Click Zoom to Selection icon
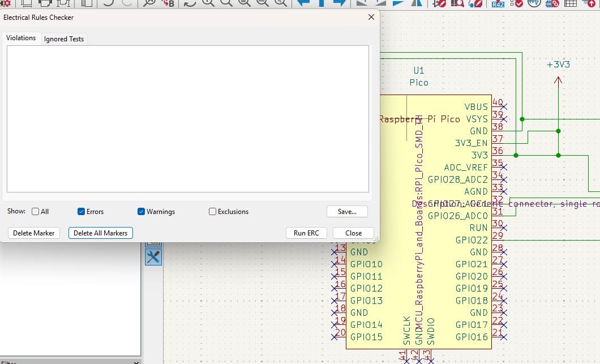 click(281, 3)
